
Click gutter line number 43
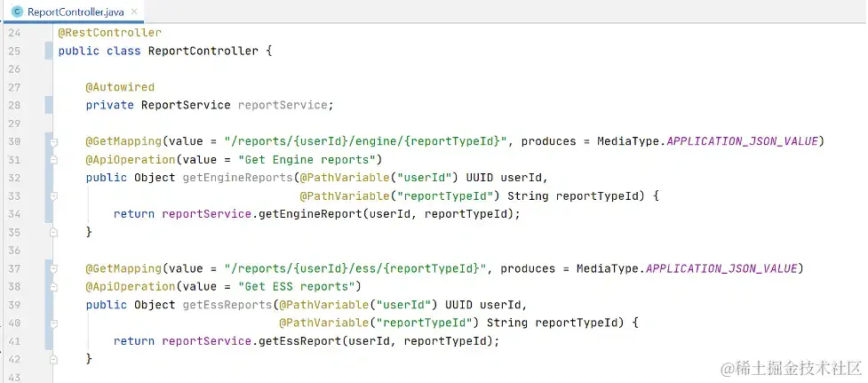pos(14,377)
